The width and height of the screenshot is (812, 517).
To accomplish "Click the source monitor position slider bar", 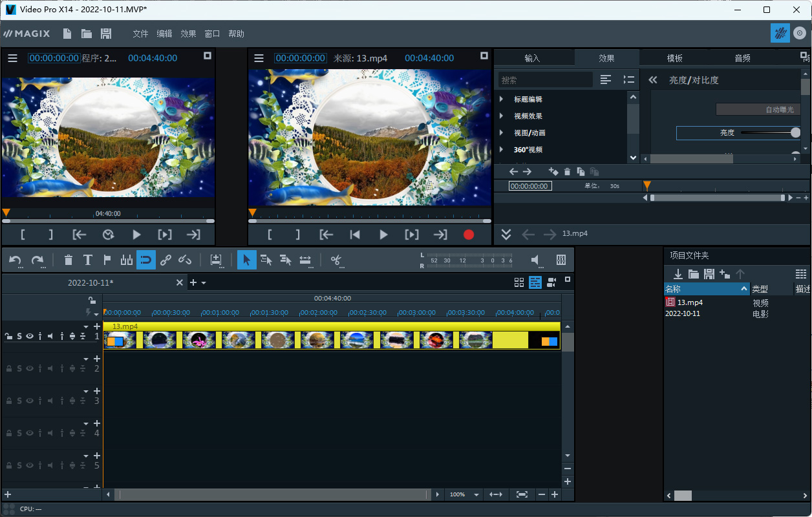I will (x=369, y=221).
